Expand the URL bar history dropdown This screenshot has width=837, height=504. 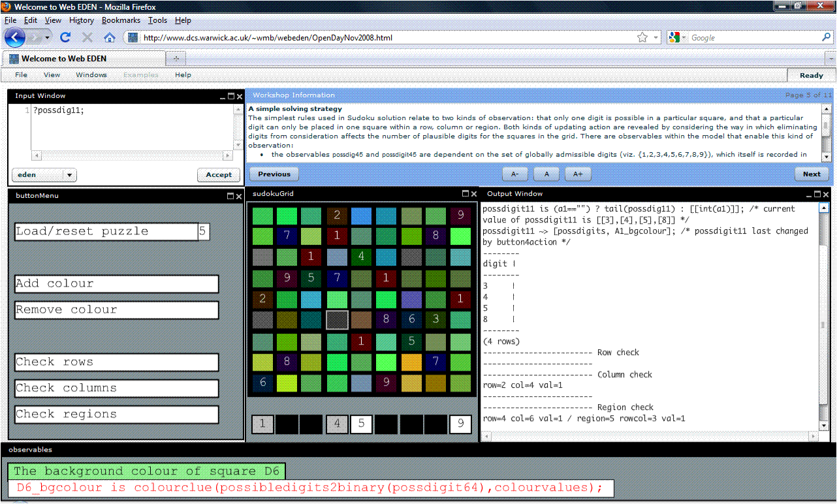click(x=656, y=38)
